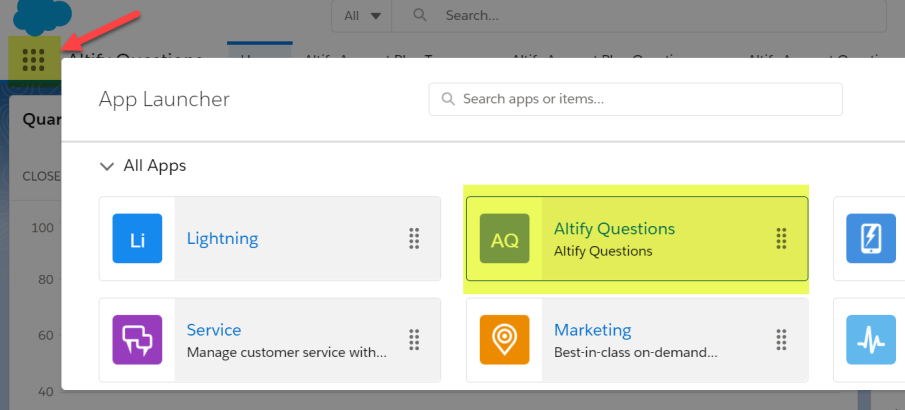Click the global Search field

point(639,16)
